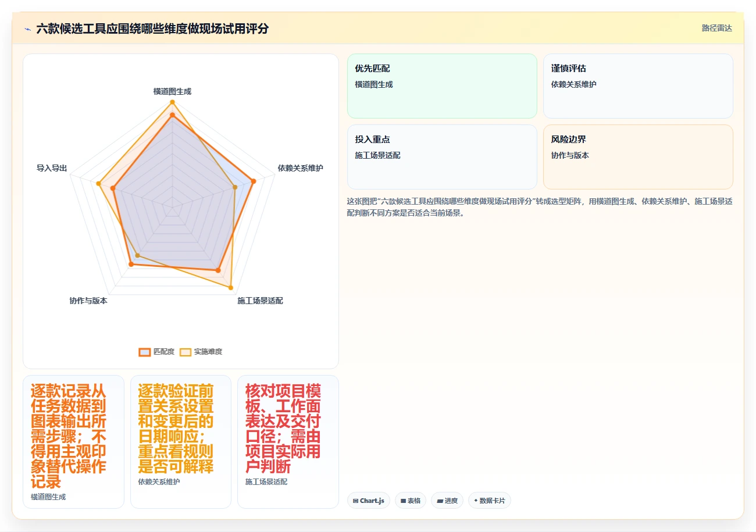Click the card starting 逐款验证前置关系
This screenshot has height=532, width=756.
tap(181, 442)
